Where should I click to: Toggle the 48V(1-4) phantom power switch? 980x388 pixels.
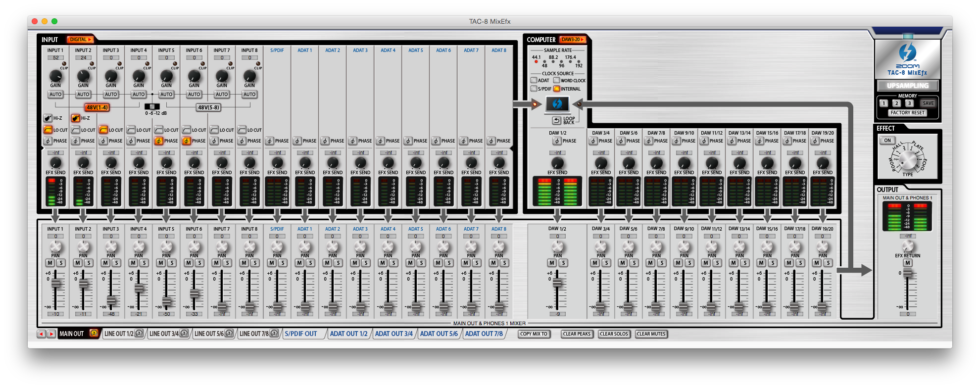click(x=97, y=107)
